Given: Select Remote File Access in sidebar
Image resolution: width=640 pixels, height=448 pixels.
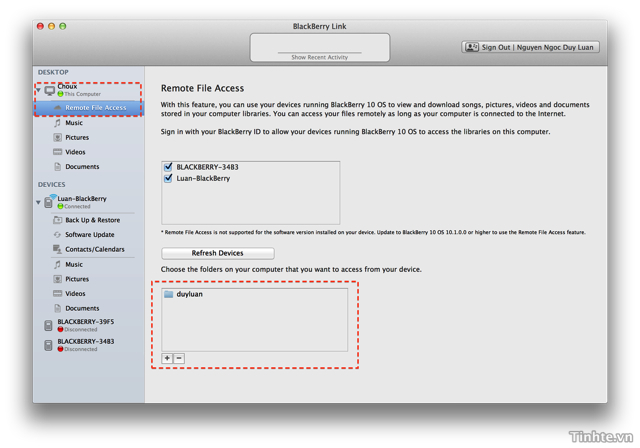Looking at the screenshot, I should pyautogui.click(x=95, y=108).
